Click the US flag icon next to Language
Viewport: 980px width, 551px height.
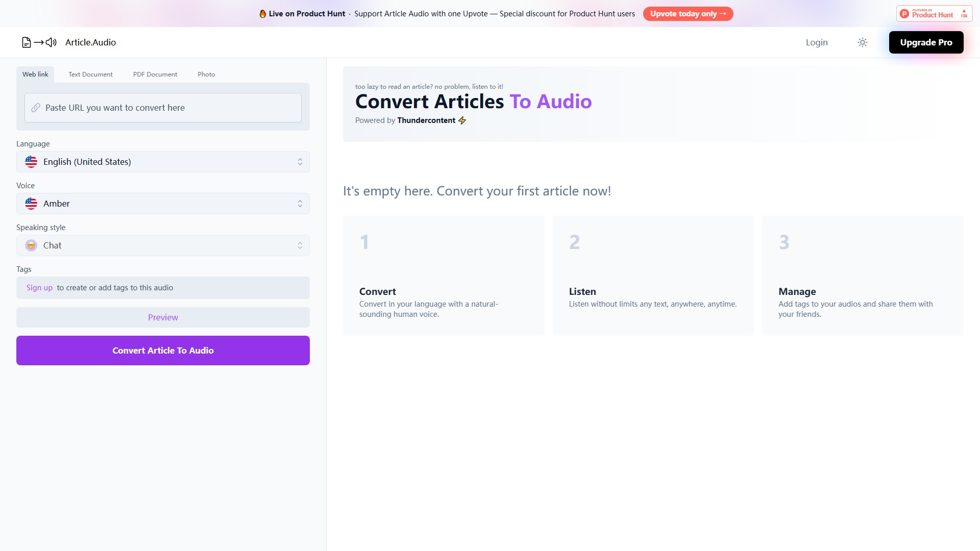pyautogui.click(x=31, y=161)
